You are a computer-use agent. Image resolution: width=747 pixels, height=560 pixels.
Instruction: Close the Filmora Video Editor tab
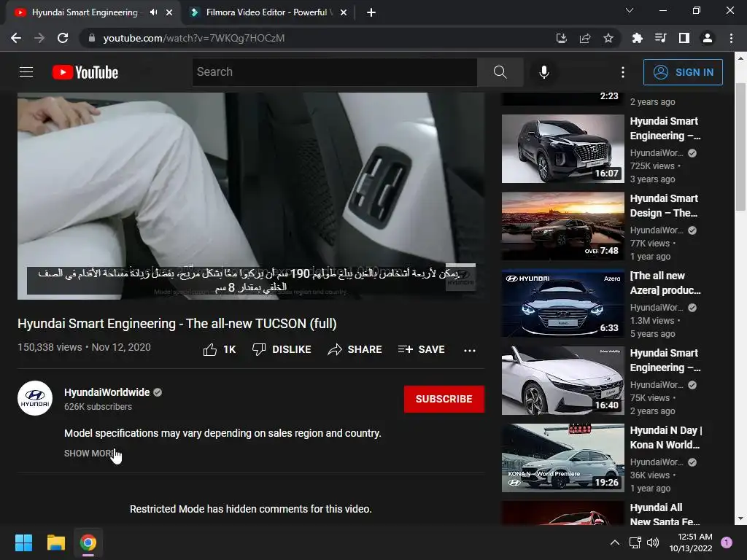point(344,12)
